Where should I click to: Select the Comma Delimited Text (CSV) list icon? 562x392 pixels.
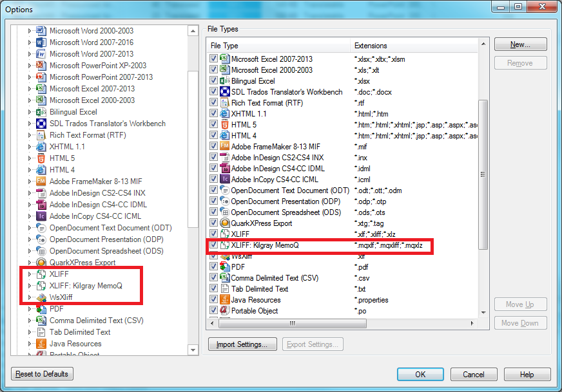[225, 278]
